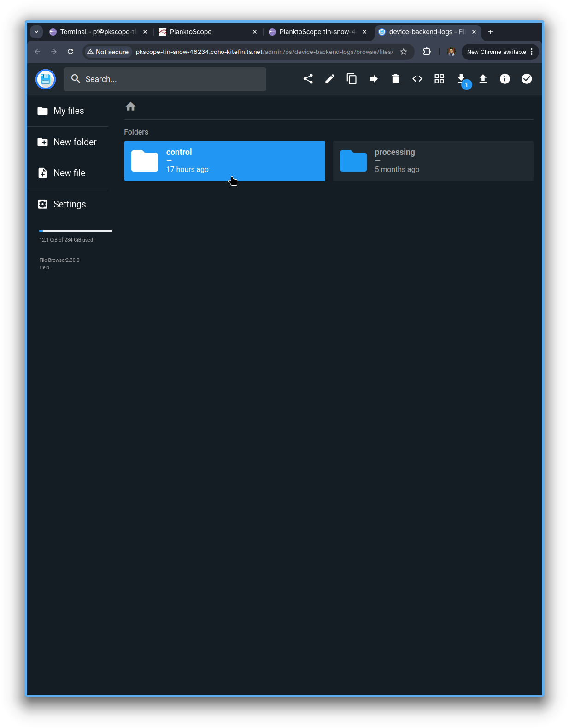This screenshot has width=569, height=728.
Task: Click the Folders heading text
Action: pos(136,132)
